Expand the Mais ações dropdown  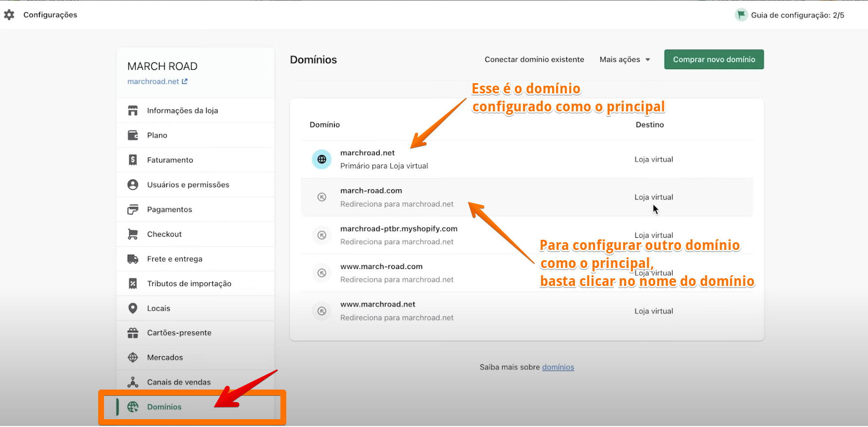625,59
